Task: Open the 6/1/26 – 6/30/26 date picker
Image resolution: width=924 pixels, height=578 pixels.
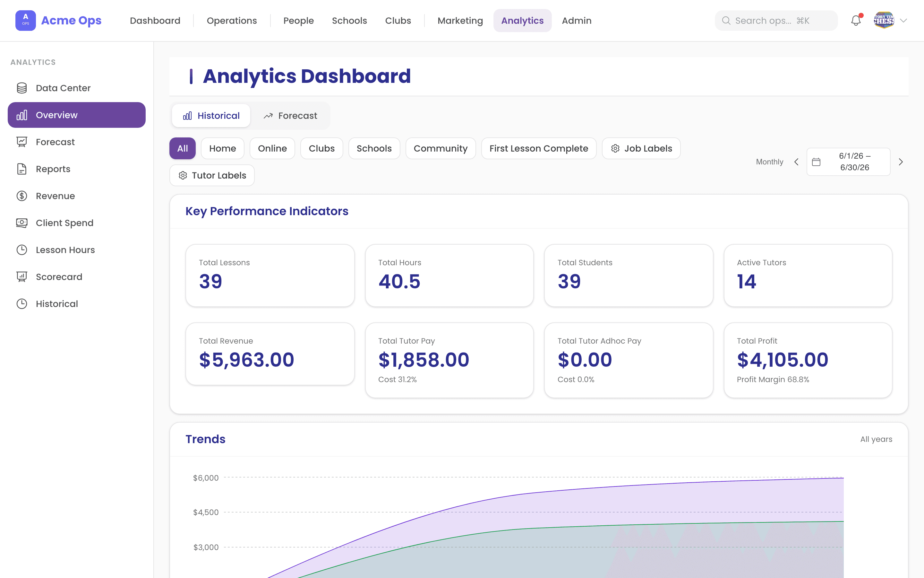Action: pyautogui.click(x=848, y=162)
